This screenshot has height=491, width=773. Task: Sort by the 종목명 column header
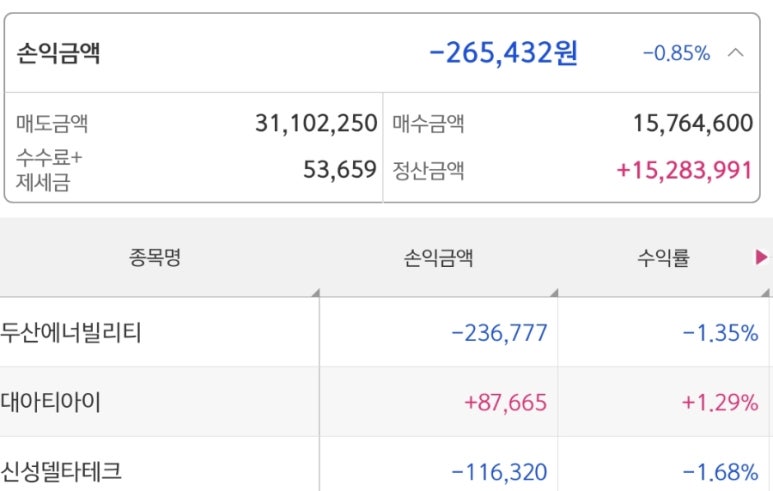155,258
